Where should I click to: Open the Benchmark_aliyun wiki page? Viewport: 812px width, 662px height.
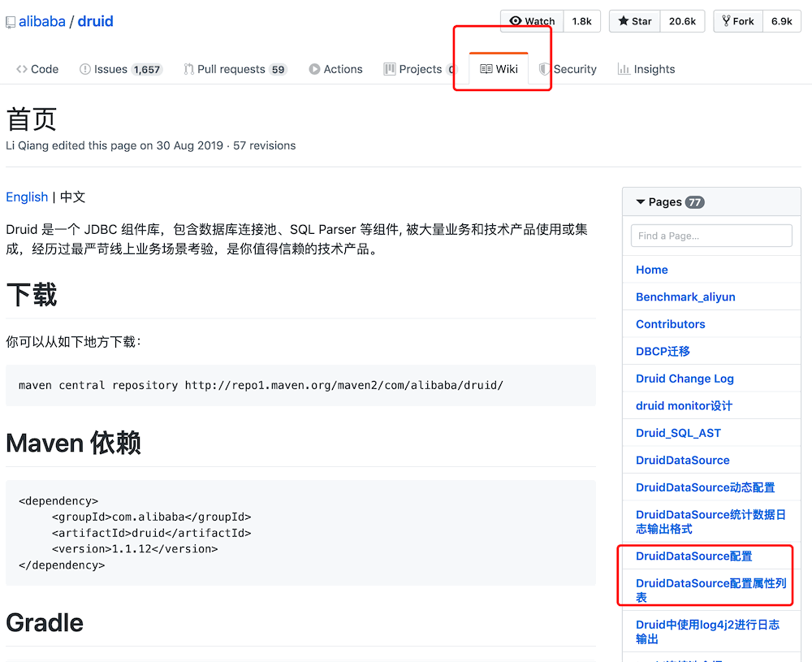click(x=685, y=296)
